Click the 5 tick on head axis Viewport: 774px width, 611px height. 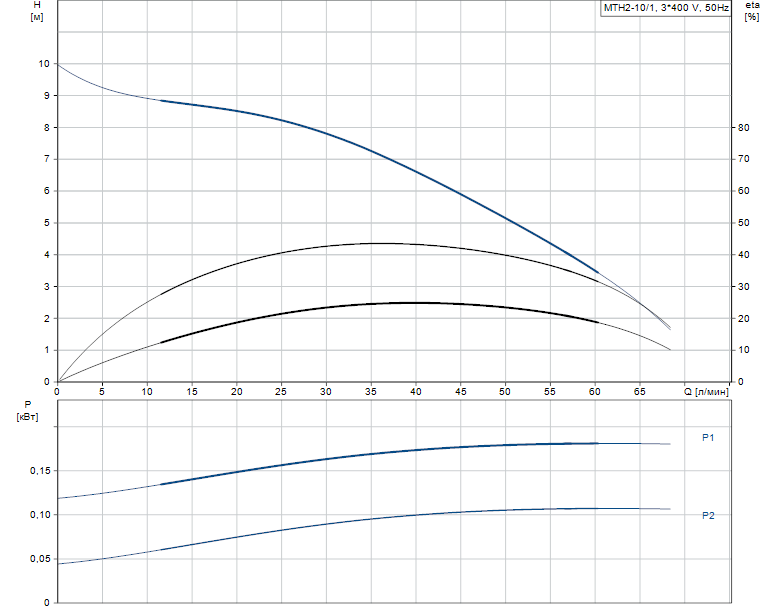point(47,223)
